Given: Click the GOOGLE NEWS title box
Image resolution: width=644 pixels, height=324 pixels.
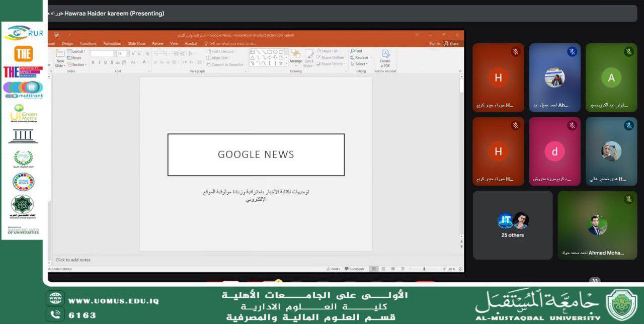Looking at the screenshot, I should click(x=256, y=155).
